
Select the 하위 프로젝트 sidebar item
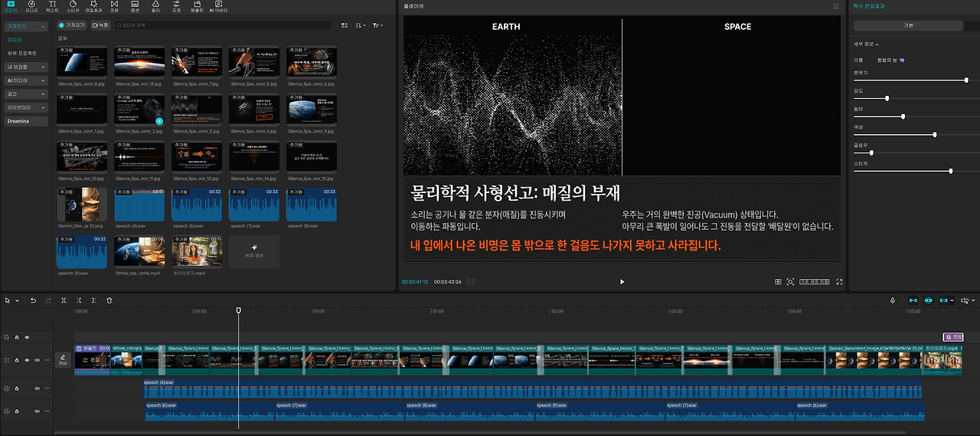click(x=21, y=53)
